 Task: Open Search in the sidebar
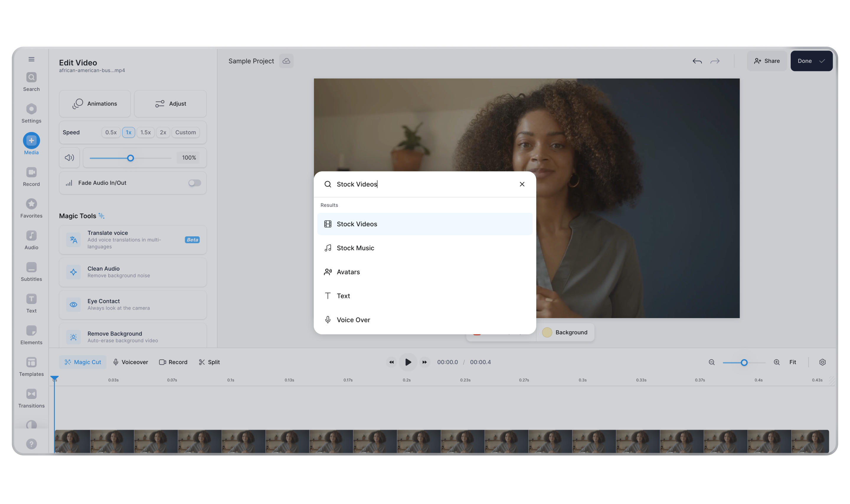(31, 82)
